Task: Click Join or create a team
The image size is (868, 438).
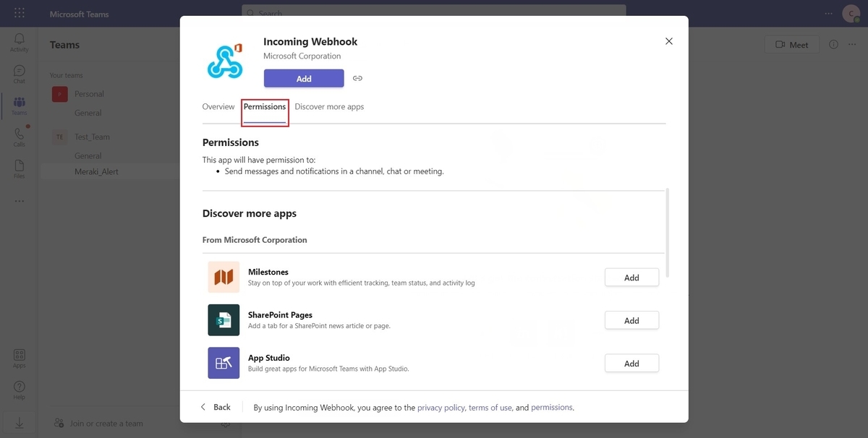Action: (106, 424)
